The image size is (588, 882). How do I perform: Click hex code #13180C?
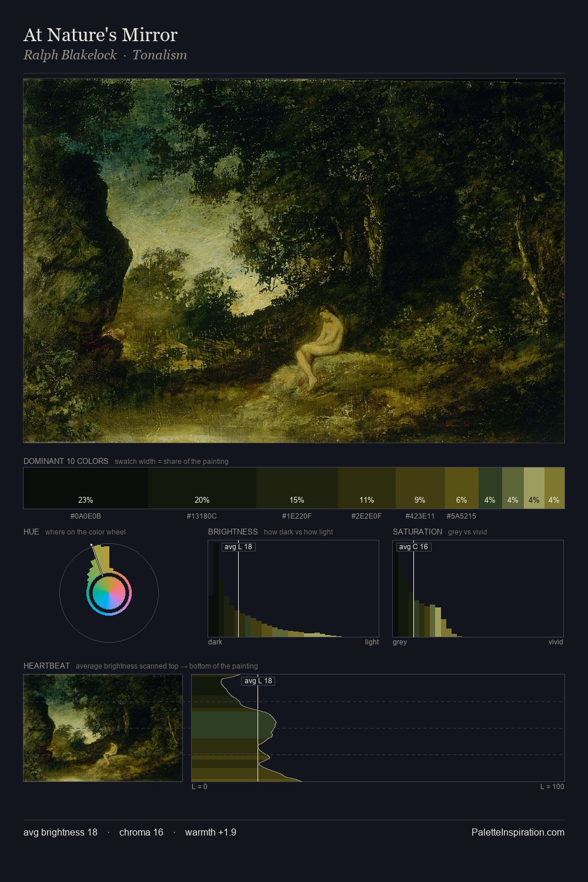click(x=202, y=516)
